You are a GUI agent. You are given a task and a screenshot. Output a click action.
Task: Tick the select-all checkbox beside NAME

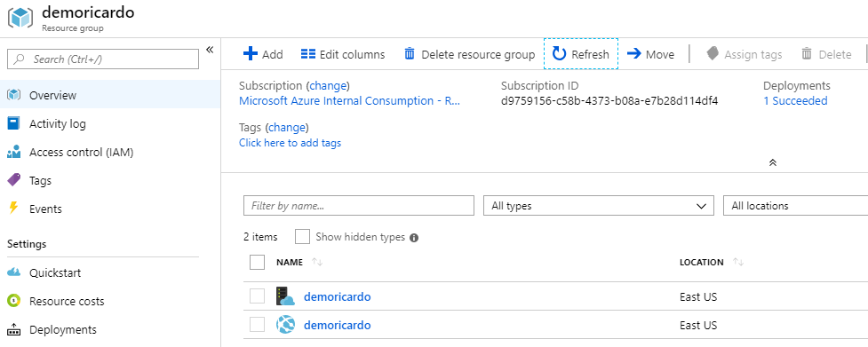[x=258, y=262]
